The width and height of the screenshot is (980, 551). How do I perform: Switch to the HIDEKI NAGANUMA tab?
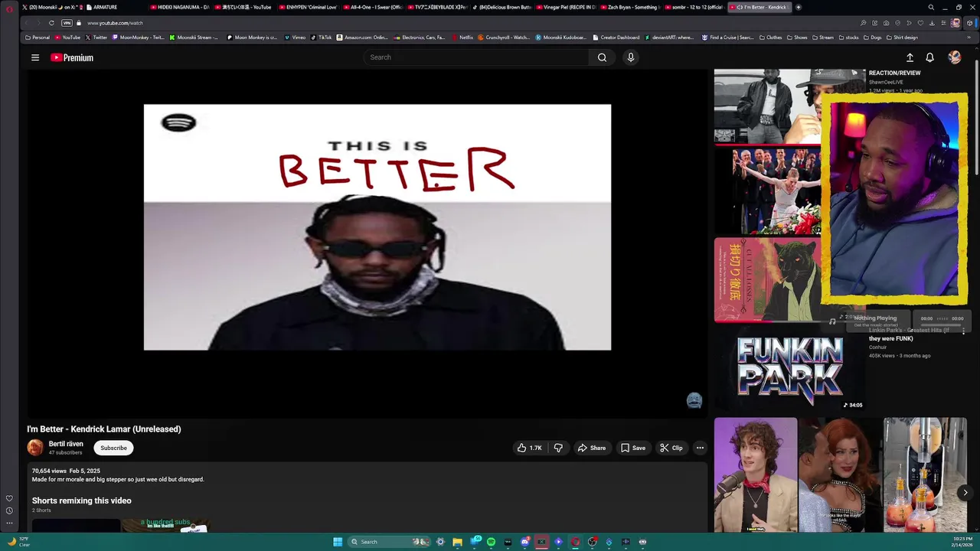click(x=180, y=7)
